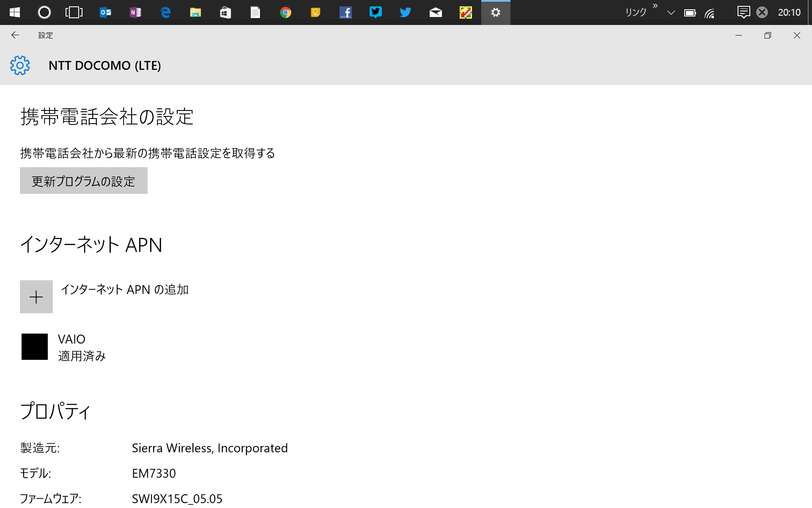Open the document icon app in taskbar

coord(255,13)
